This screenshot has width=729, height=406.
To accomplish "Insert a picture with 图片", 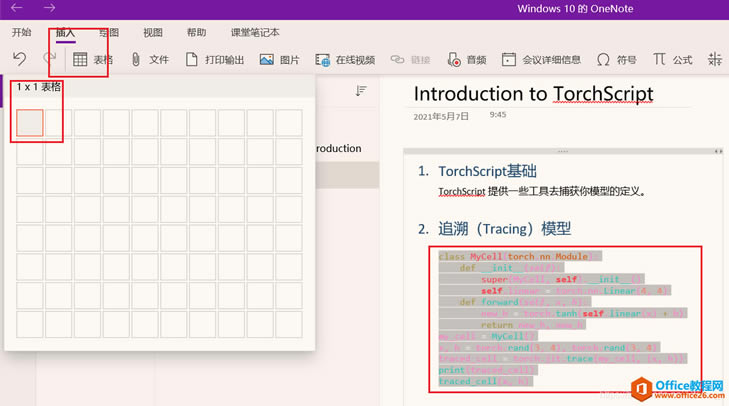I will pos(279,60).
